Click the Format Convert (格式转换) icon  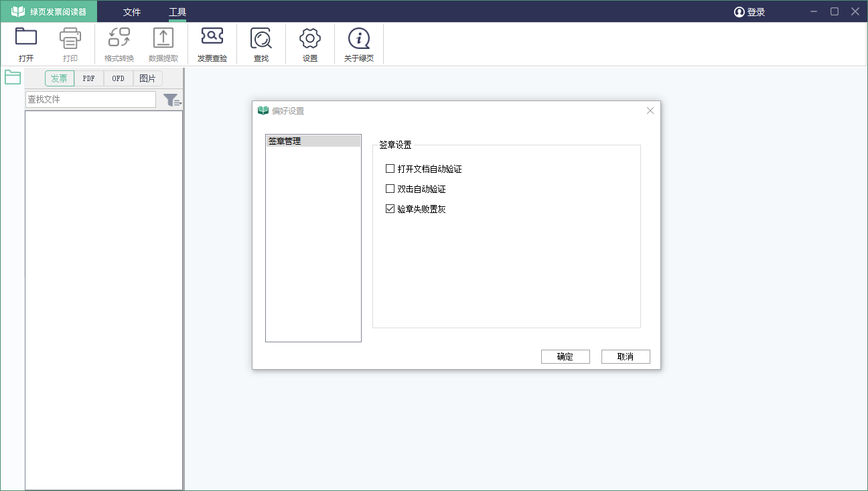point(119,38)
